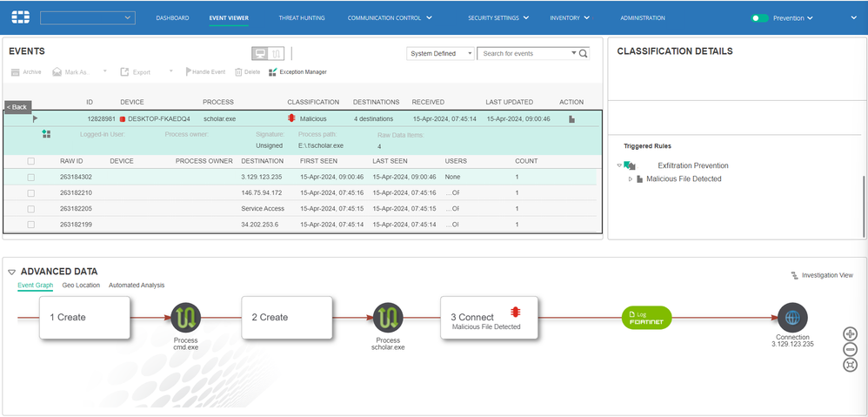Zoom out the event graph
The width and height of the screenshot is (868, 417).
[850, 349]
